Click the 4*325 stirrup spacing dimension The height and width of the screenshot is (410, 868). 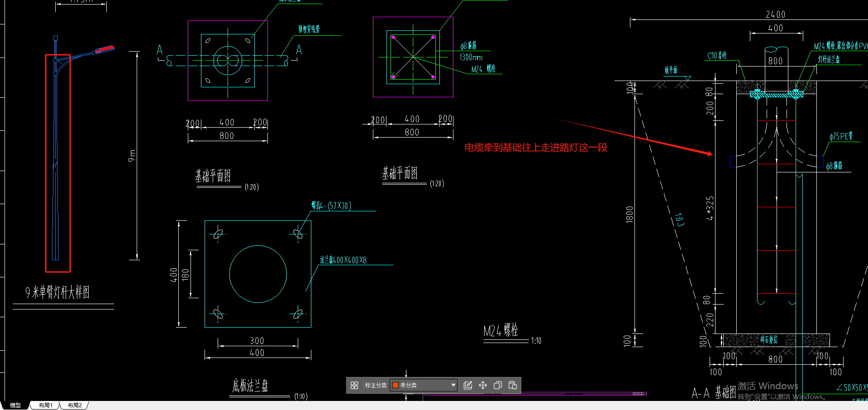(710, 208)
